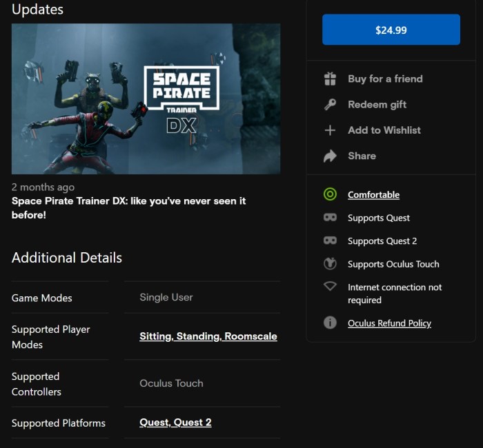Open the Space Pirate Trainer DX update image
This screenshot has height=448, width=483.
point(146,99)
